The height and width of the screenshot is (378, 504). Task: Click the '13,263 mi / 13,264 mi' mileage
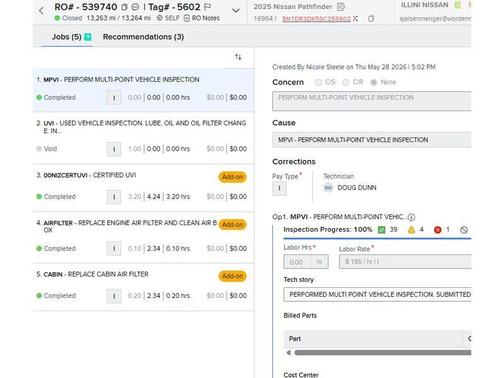[119, 18]
